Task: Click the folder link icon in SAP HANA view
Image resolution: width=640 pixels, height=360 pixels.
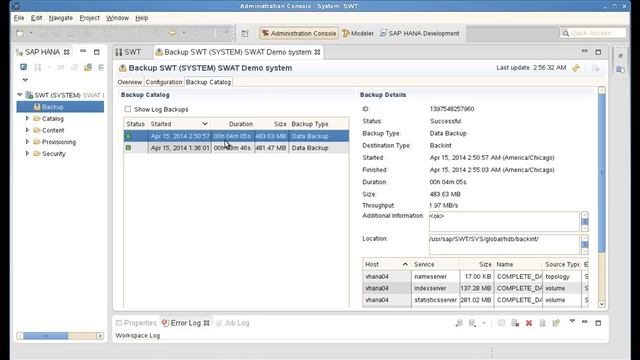Action: [x=88, y=67]
